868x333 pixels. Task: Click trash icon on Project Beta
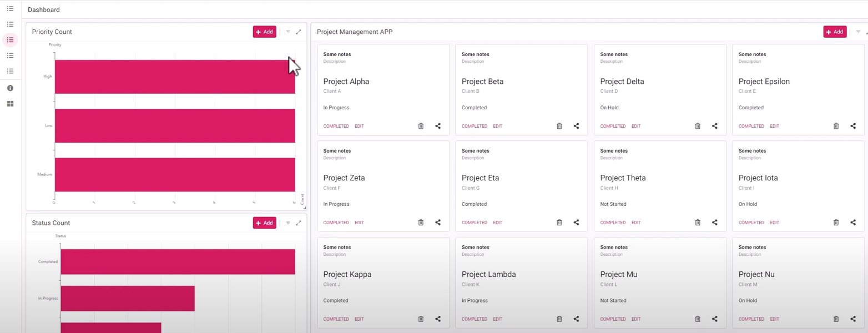[559, 126]
